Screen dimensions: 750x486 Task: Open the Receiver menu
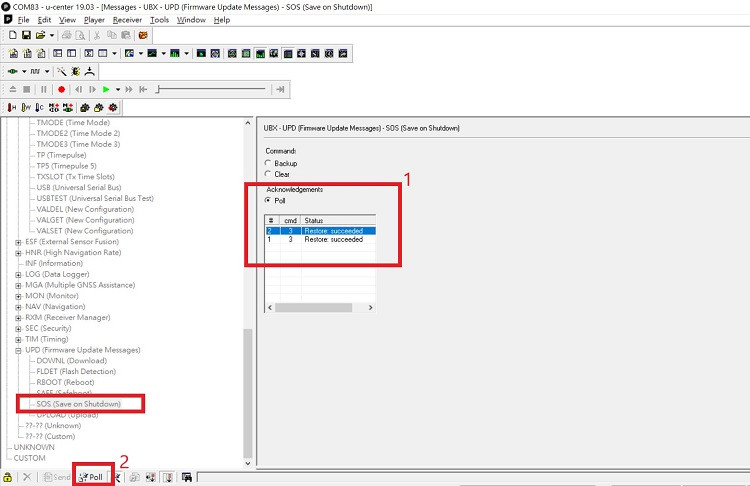click(x=127, y=20)
